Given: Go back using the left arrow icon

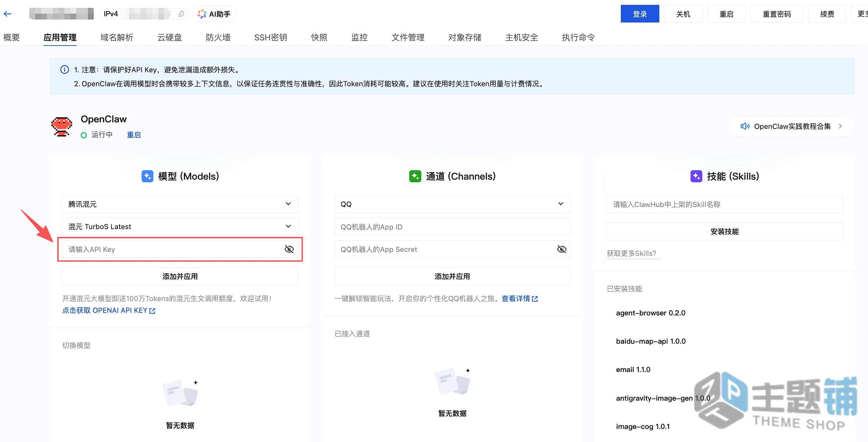Looking at the screenshot, I should coord(8,14).
